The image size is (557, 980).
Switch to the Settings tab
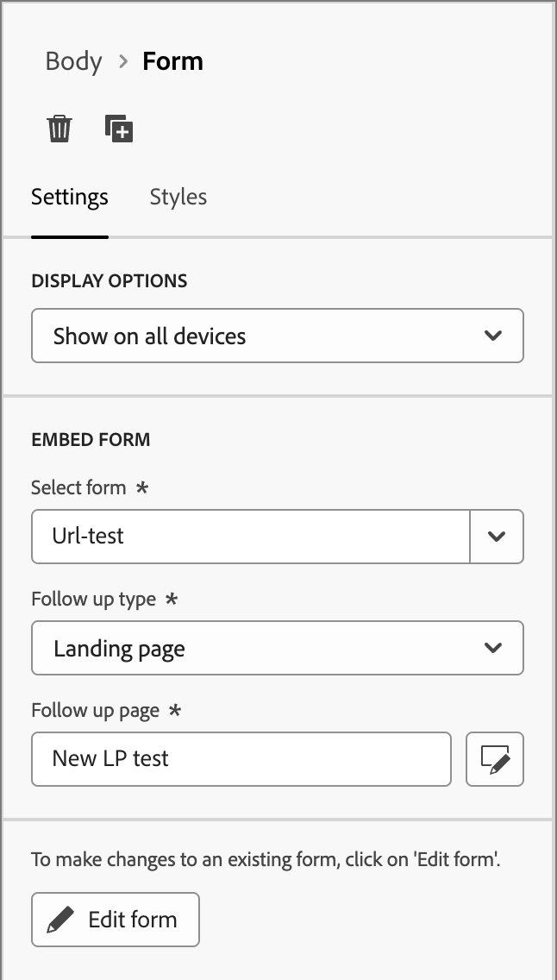pos(70,197)
